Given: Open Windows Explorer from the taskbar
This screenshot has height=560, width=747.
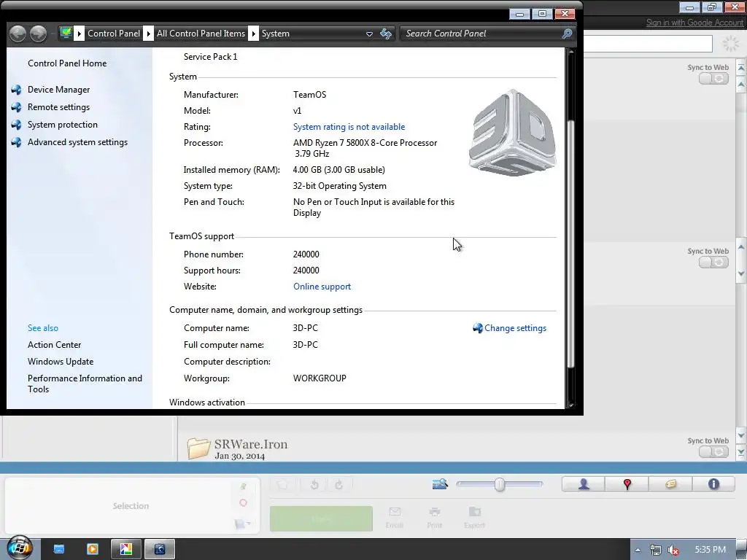Looking at the screenshot, I should [x=58, y=549].
